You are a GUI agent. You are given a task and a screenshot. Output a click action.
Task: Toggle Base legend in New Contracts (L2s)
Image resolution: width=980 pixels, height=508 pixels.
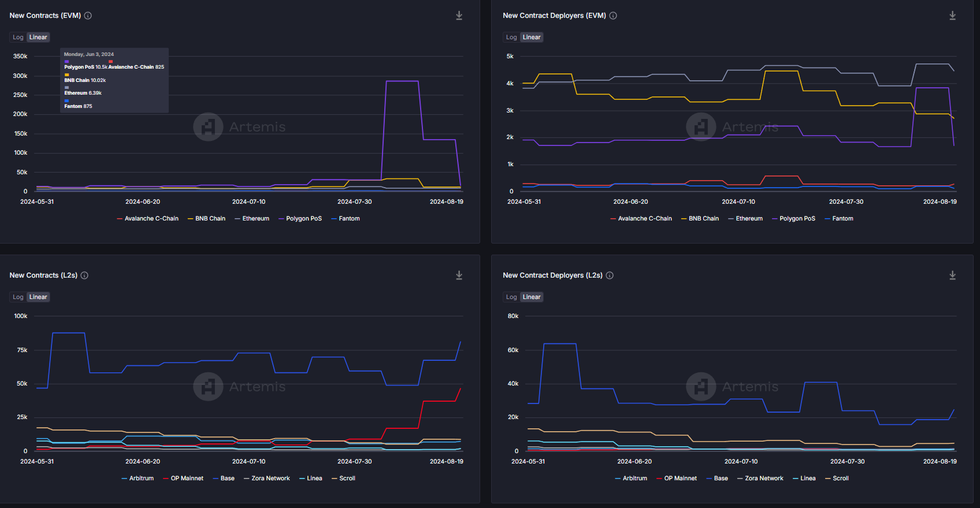tap(224, 479)
